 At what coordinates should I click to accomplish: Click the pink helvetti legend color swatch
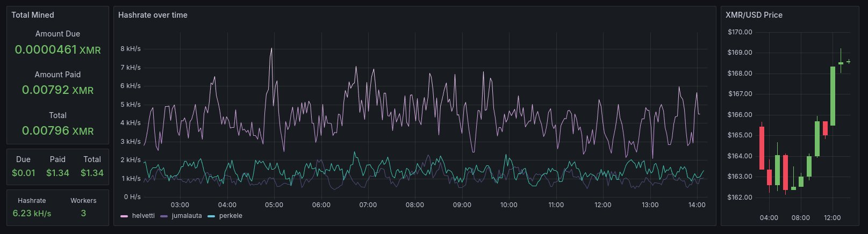tap(124, 216)
